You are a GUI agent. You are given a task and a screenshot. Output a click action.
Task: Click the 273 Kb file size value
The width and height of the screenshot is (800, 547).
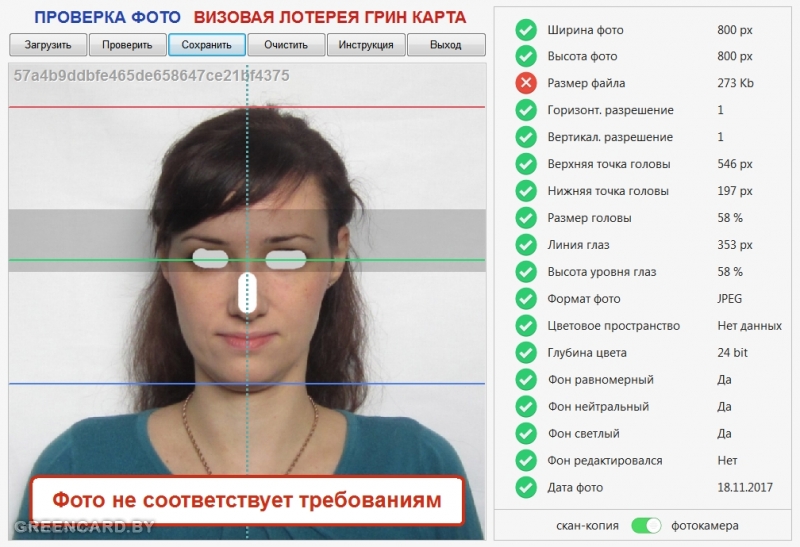pos(735,83)
